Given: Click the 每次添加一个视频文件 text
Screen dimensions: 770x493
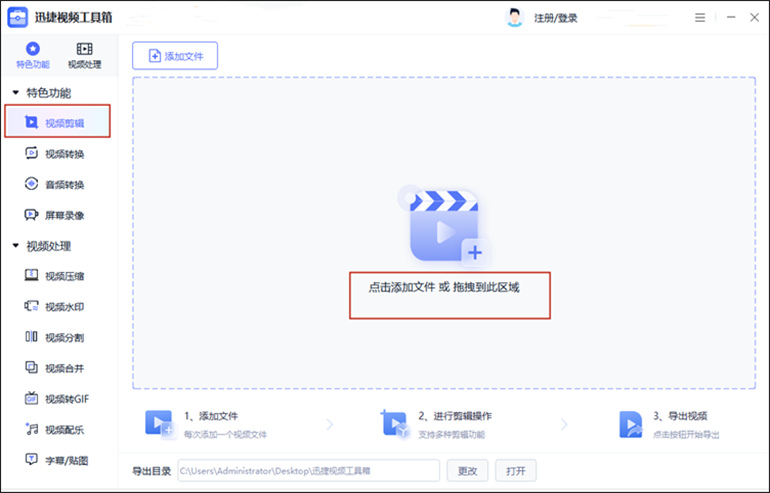Looking at the screenshot, I should coord(225,435).
